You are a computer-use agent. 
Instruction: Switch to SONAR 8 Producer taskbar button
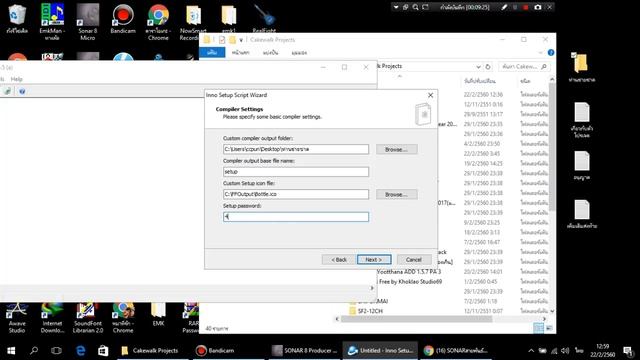point(304,351)
